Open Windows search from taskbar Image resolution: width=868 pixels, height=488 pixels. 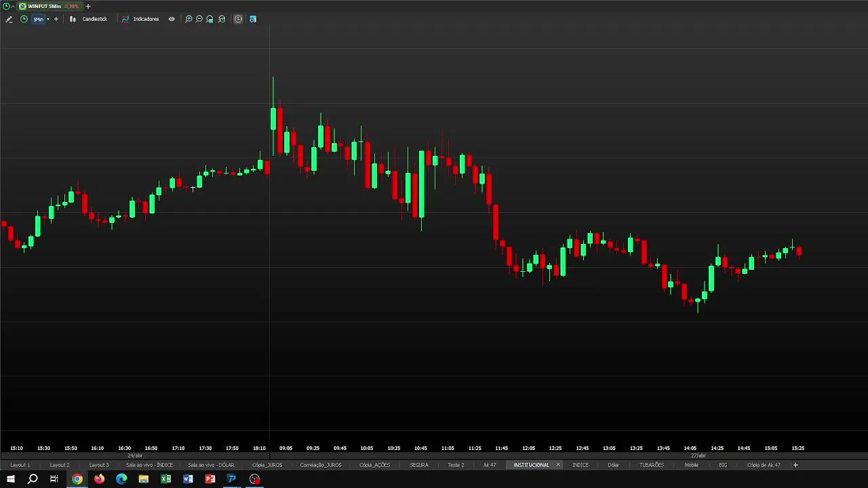pos(33,479)
